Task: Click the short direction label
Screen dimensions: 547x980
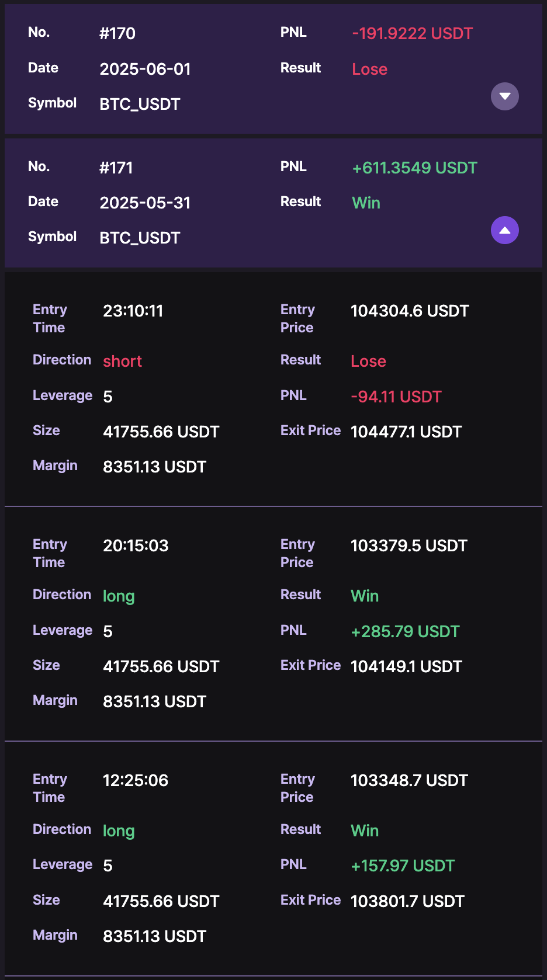Action: coord(122,362)
